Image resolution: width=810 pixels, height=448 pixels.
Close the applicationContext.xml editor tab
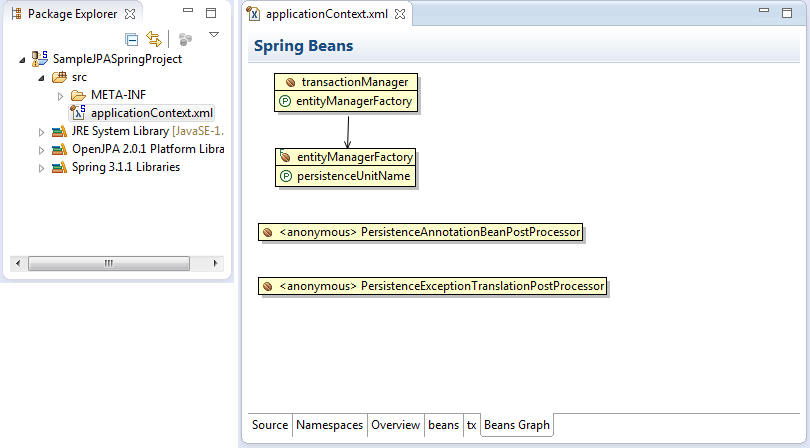[400, 14]
